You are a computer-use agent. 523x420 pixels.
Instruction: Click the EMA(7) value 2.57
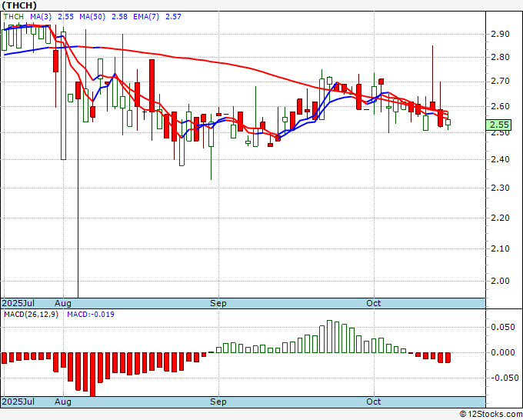tap(174, 17)
